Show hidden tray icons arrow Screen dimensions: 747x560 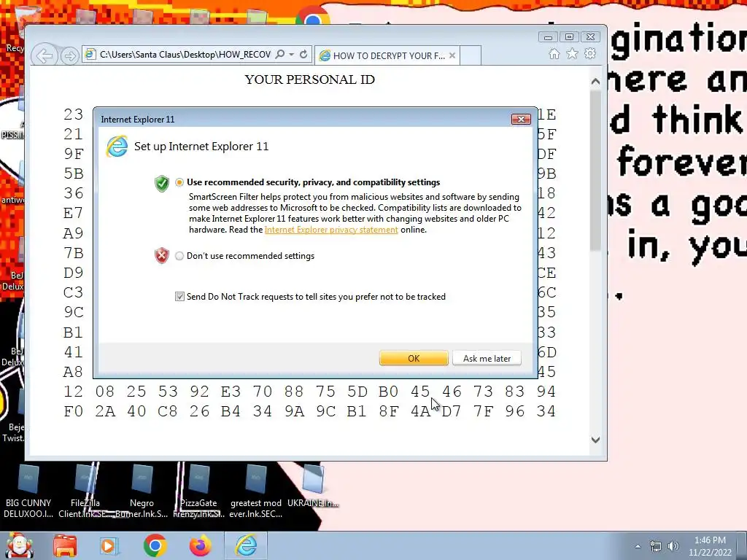[638, 546]
